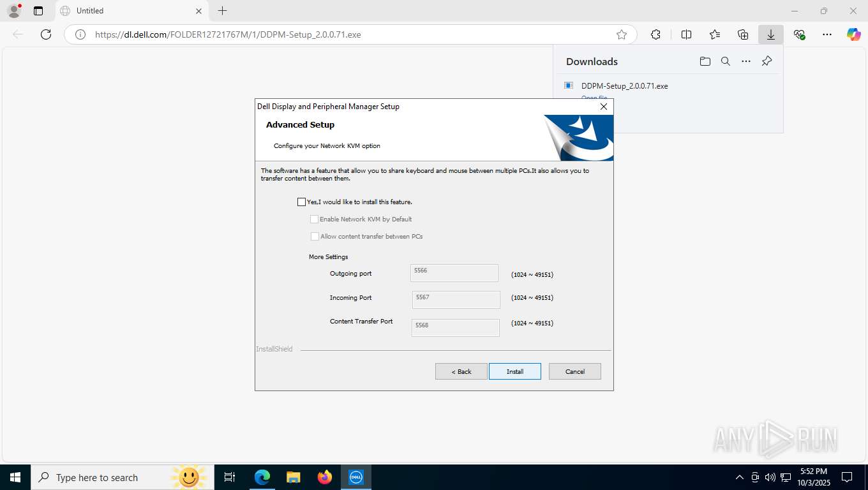The image size is (868, 490).
Task: Click the address bar URL
Action: point(228,34)
